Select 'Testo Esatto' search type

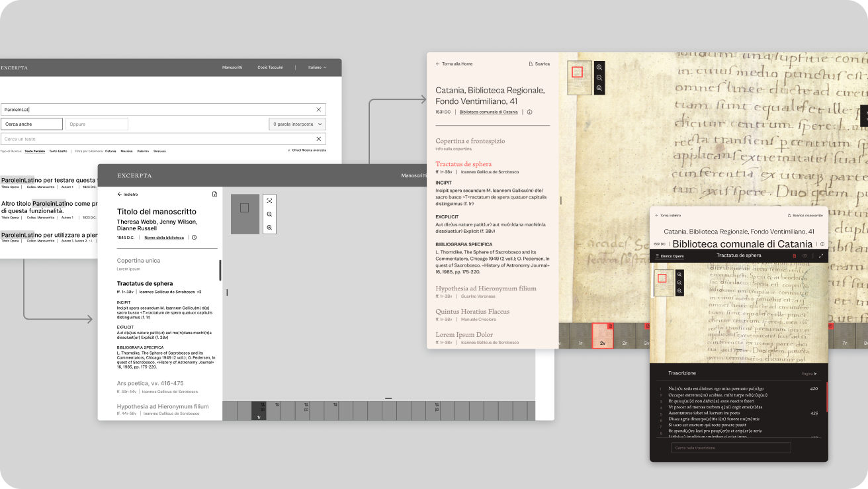[58, 151]
